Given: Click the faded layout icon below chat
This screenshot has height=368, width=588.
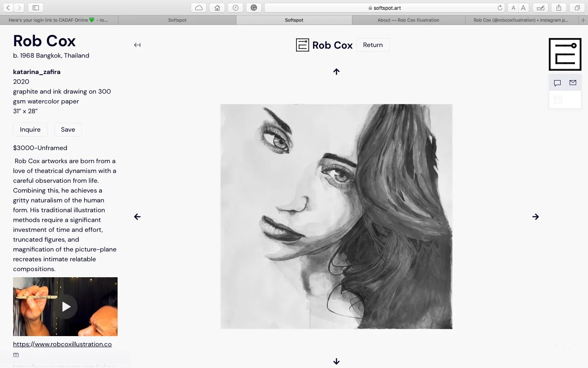Looking at the screenshot, I should pos(558,99).
